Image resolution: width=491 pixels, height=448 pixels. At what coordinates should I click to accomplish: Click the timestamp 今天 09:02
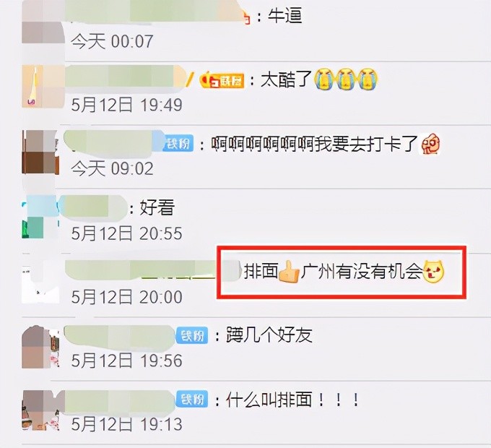(x=112, y=168)
